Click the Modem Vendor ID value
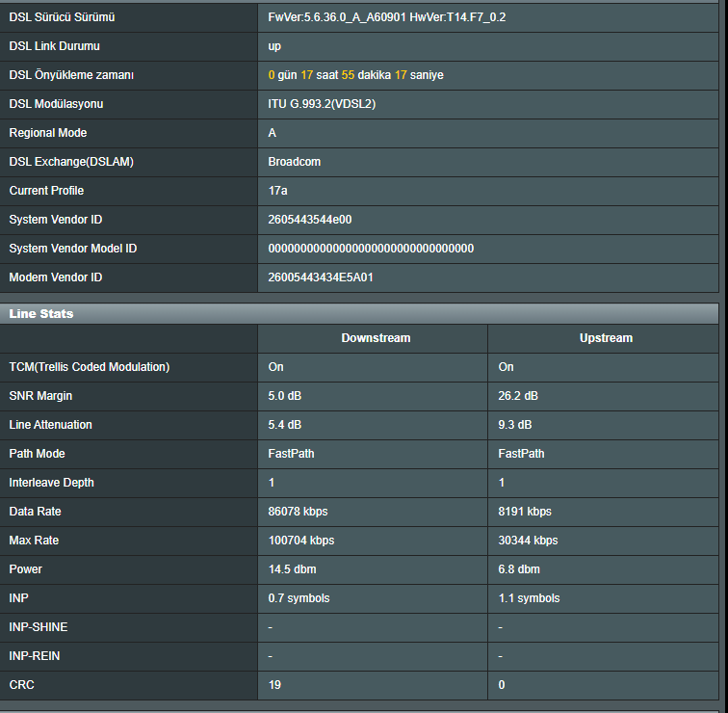 point(321,277)
